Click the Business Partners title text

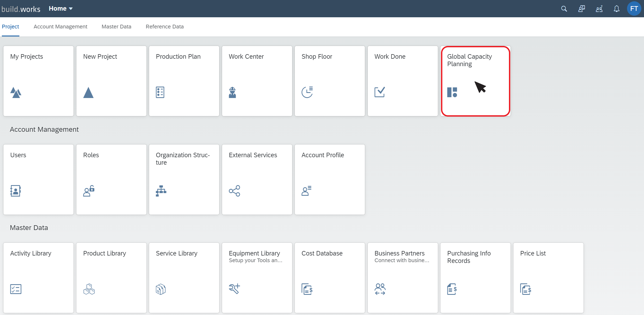point(399,253)
